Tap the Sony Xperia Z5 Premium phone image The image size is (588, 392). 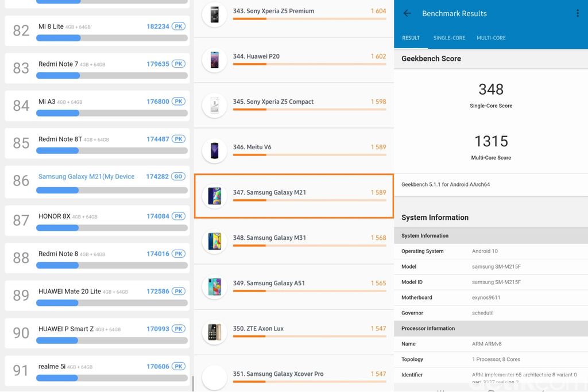point(215,14)
